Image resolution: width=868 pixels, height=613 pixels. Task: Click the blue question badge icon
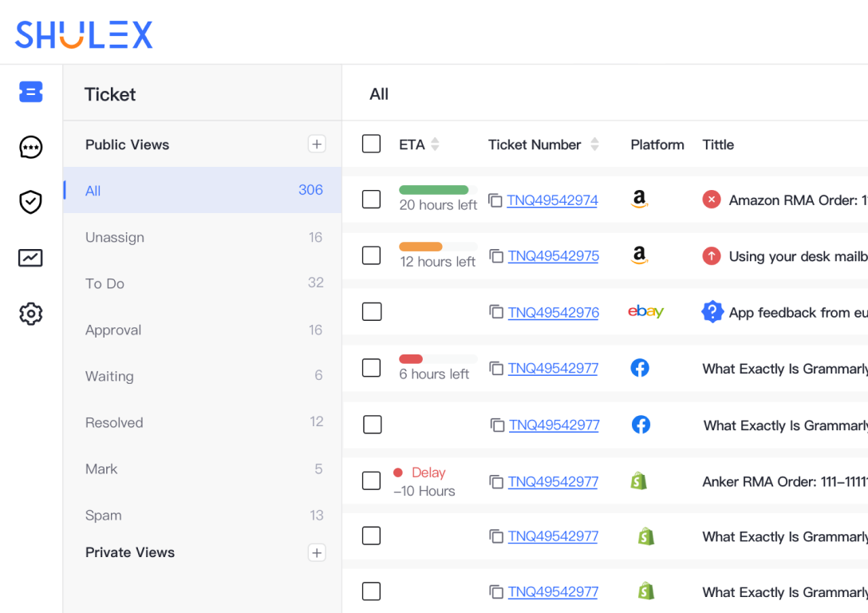point(712,312)
